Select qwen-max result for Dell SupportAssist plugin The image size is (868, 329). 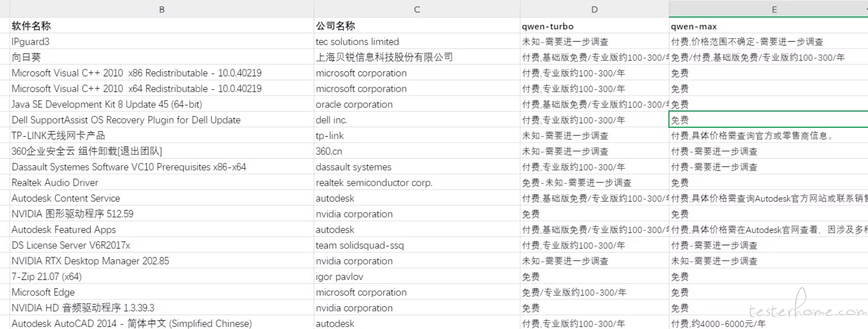[768, 120]
